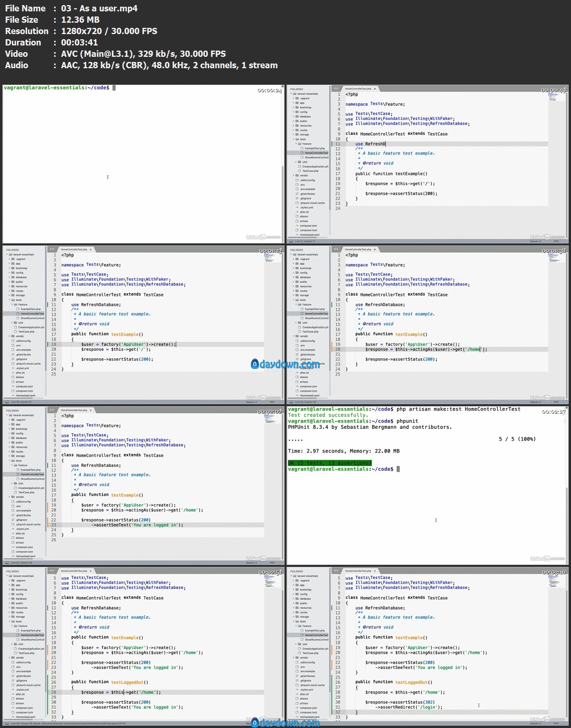In 00:03:16 frame, click the composer.lock file icon
571x728 pixels.
(x=297, y=712)
